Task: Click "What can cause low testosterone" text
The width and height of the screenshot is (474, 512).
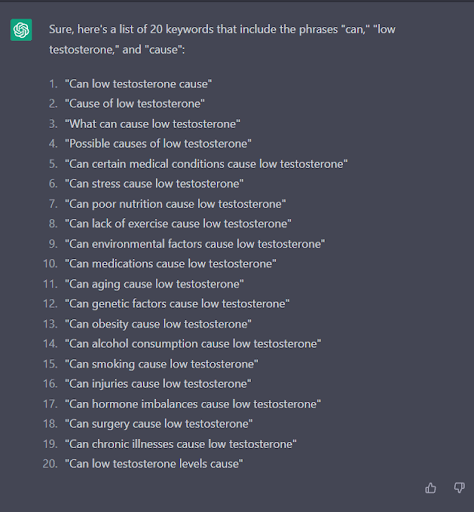Action: 152,124
